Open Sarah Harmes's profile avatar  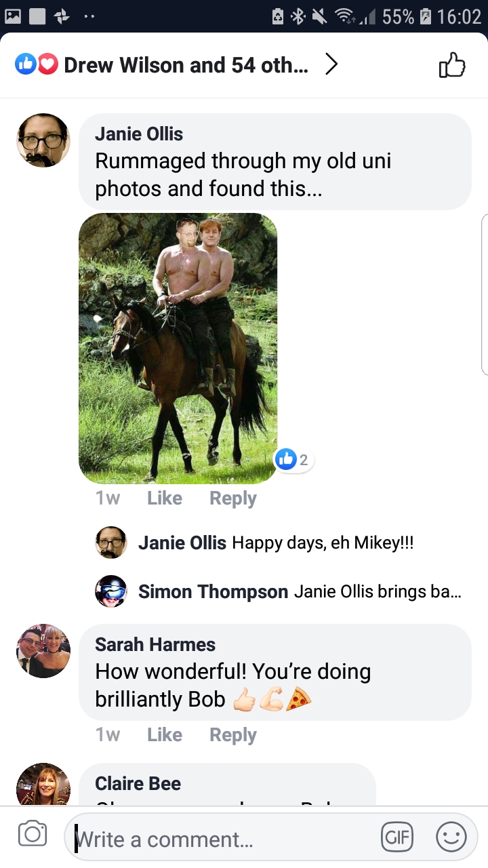(43, 651)
